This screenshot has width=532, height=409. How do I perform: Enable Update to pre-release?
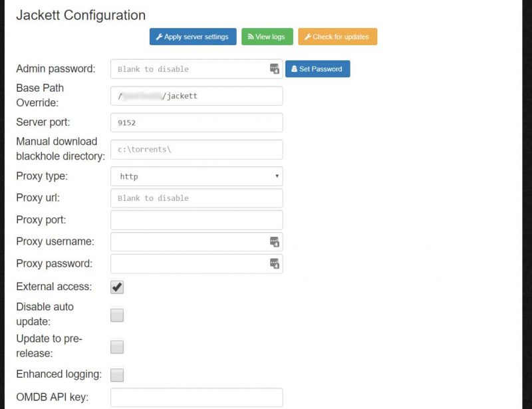116,346
